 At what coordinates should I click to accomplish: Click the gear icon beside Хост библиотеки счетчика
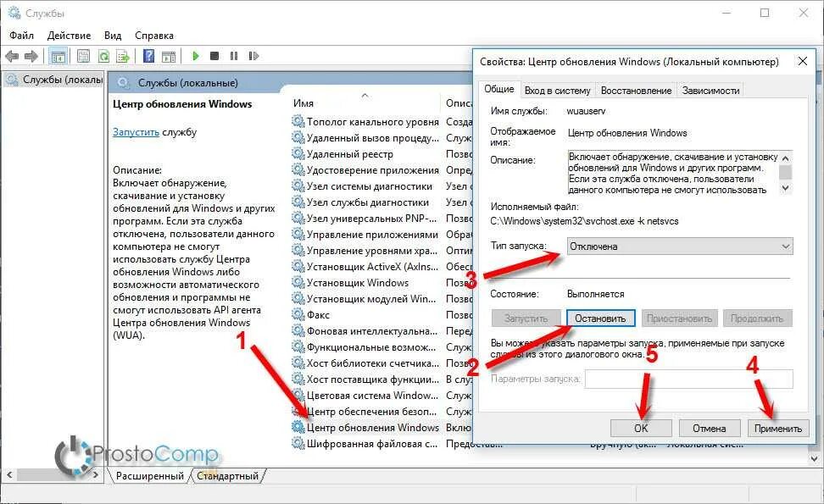pyautogui.click(x=298, y=363)
